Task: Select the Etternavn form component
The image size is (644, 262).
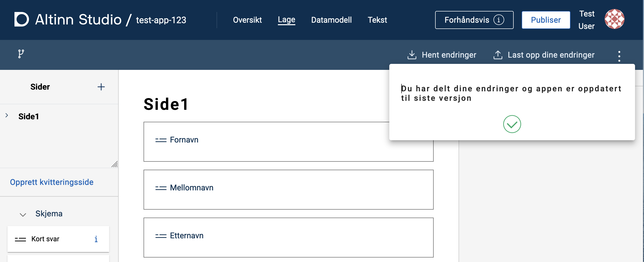Action: pyautogui.click(x=288, y=237)
